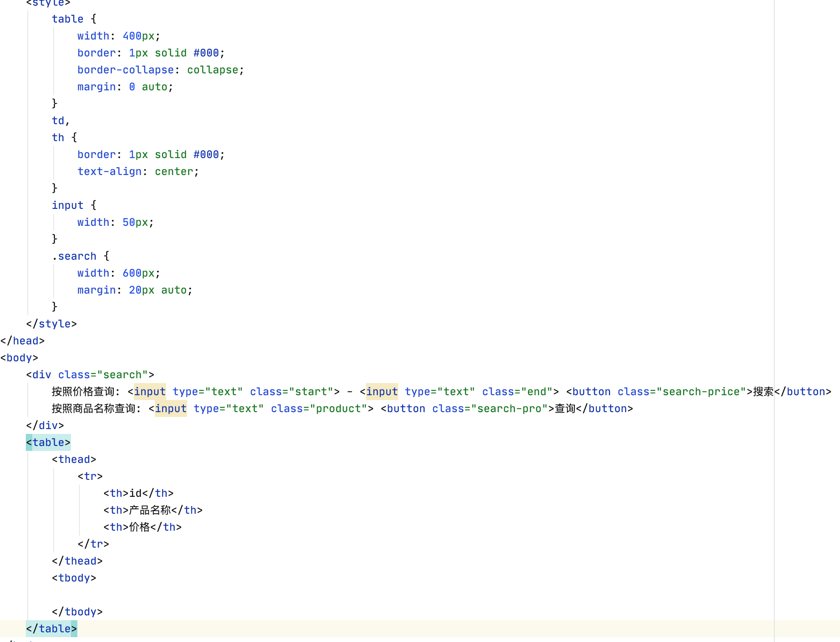Click the highlighted input with class "start"

click(x=150, y=392)
